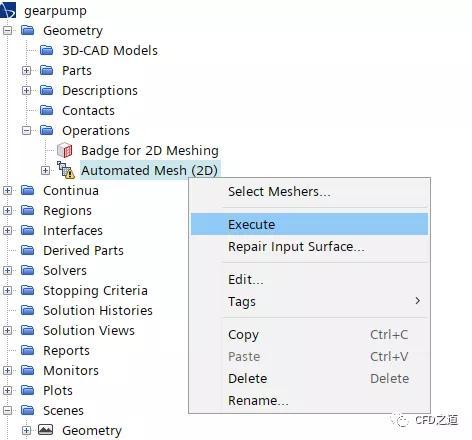Click the Contacts folder icon
This screenshot has height=440, width=472.
(x=47, y=110)
